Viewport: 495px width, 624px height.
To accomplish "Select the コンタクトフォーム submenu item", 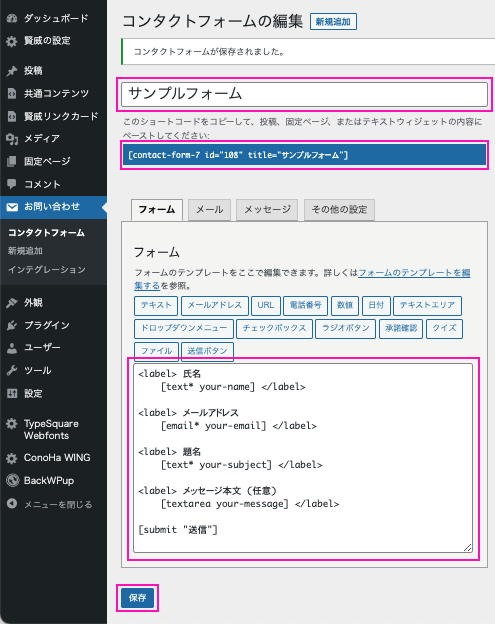I will [x=46, y=233].
